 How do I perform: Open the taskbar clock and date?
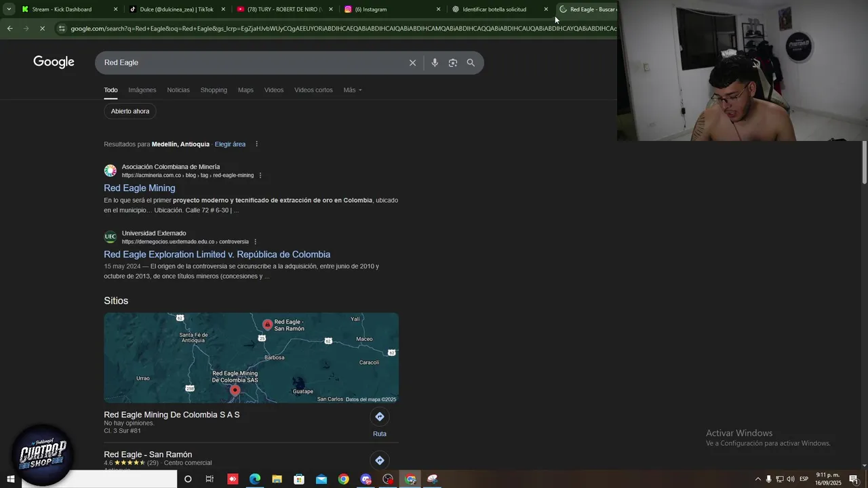tap(828, 479)
